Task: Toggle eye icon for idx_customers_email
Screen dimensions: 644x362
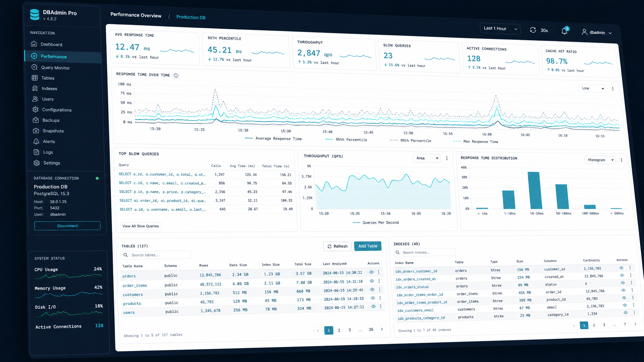Action: [x=625, y=305]
